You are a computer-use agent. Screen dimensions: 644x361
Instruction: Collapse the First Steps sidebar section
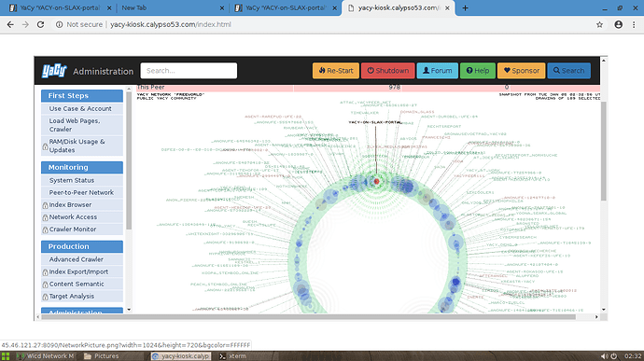coord(82,96)
